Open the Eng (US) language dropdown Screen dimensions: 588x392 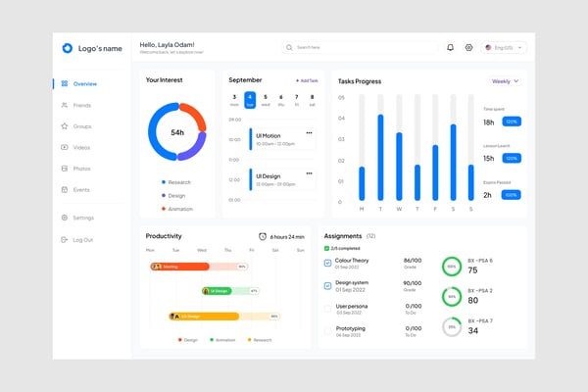click(x=504, y=48)
